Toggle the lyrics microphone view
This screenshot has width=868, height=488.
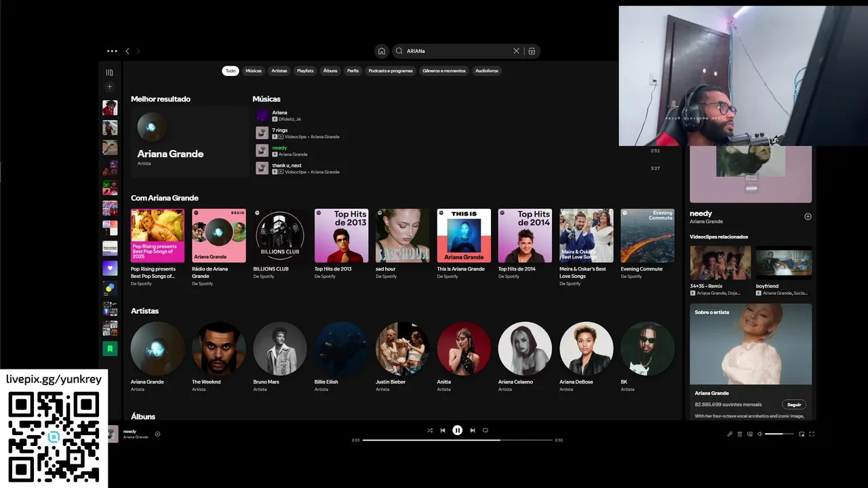[730, 434]
